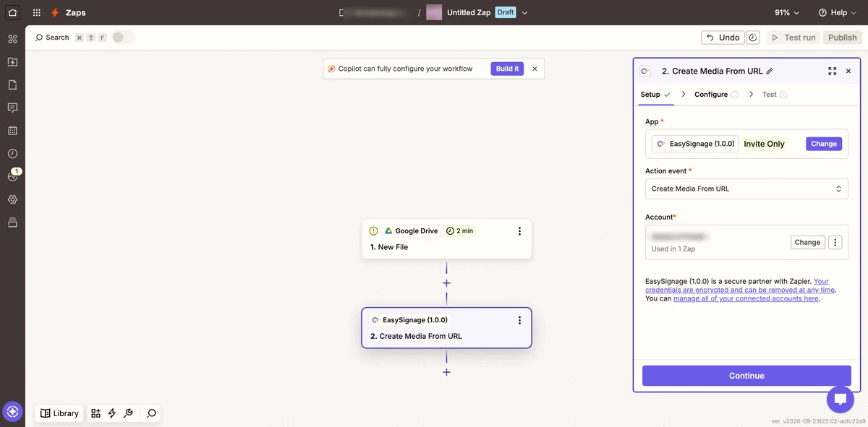Open the Action event dropdown
This screenshot has width=868, height=427.
(746, 189)
